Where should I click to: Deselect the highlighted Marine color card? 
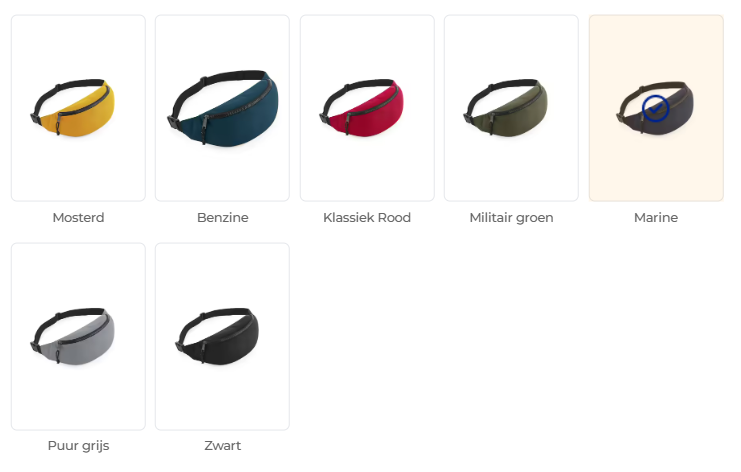(656, 108)
